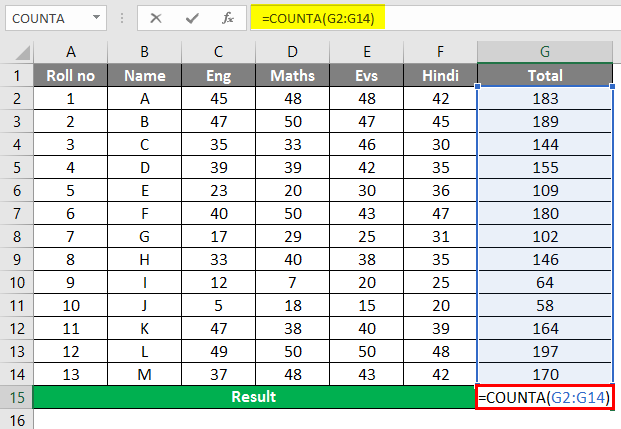Click Eng score 49 for student L
The image size is (621, 429).
tap(219, 351)
